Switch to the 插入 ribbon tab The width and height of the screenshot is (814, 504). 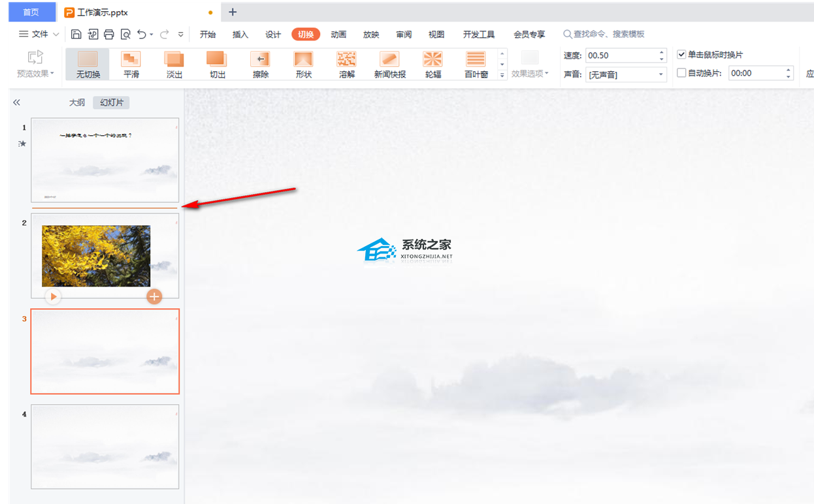click(240, 35)
